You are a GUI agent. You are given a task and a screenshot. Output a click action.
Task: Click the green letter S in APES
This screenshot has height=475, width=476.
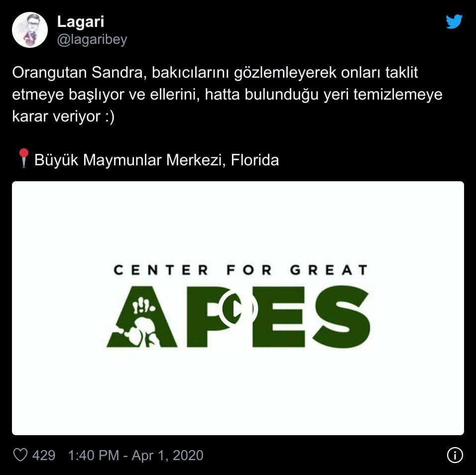tap(343, 317)
